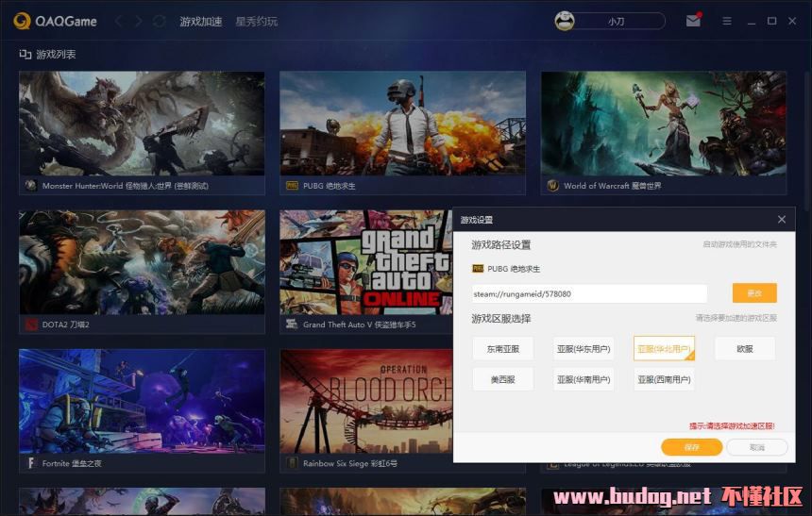The height and width of the screenshot is (516, 812).
Task: Go back with the left arrow
Action: coord(119,21)
